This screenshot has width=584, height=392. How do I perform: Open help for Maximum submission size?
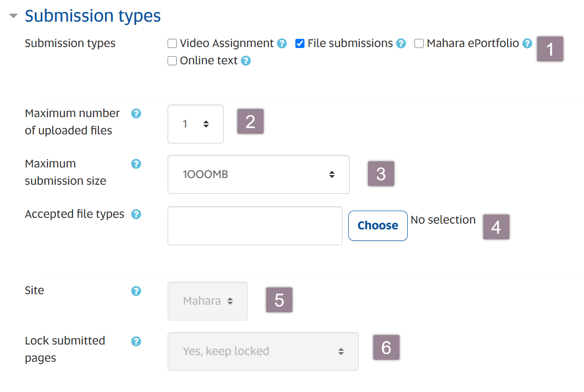coord(136,164)
